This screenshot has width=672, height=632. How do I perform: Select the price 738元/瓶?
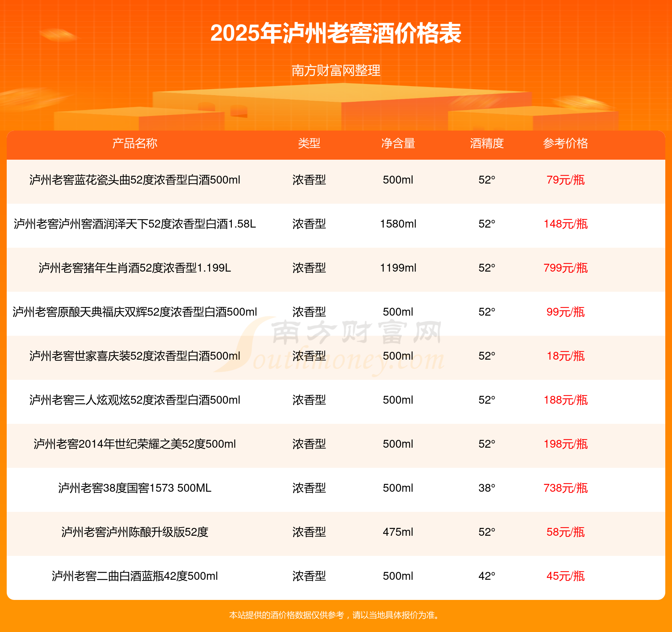566,488
